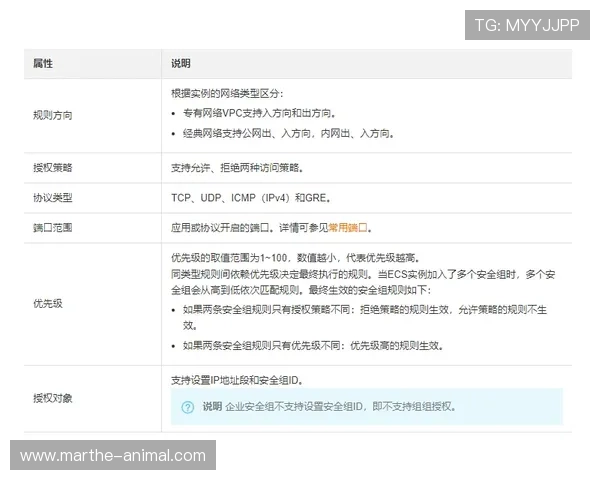Viewport: 600px width, 480px height.
Task: Click the 优先级 row label
Action: coord(48,304)
